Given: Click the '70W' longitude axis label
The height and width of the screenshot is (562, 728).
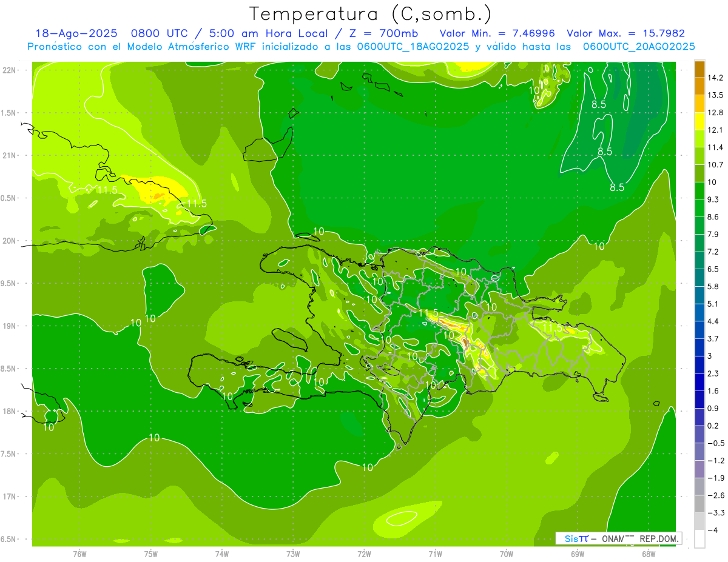Looking at the screenshot, I should coord(507,554).
